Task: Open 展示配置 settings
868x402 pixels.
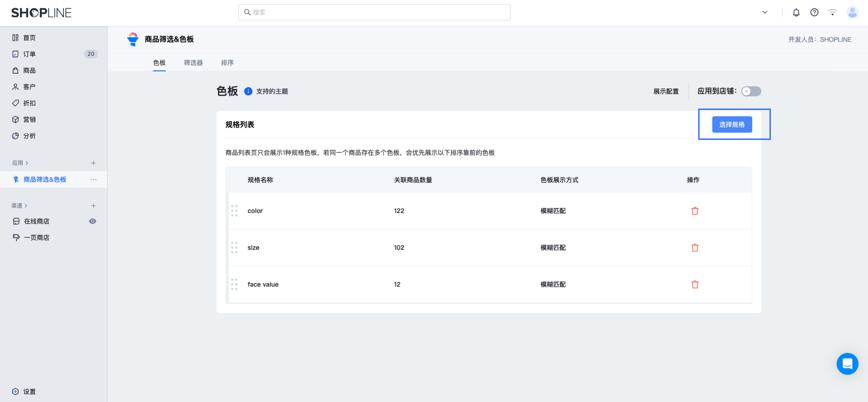Action: [666, 91]
